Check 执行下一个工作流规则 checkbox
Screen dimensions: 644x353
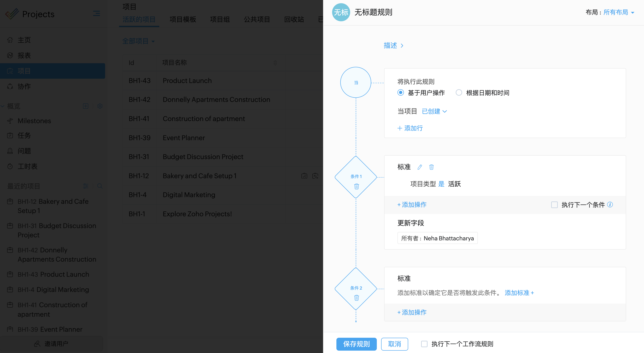click(x=424, y=344)
